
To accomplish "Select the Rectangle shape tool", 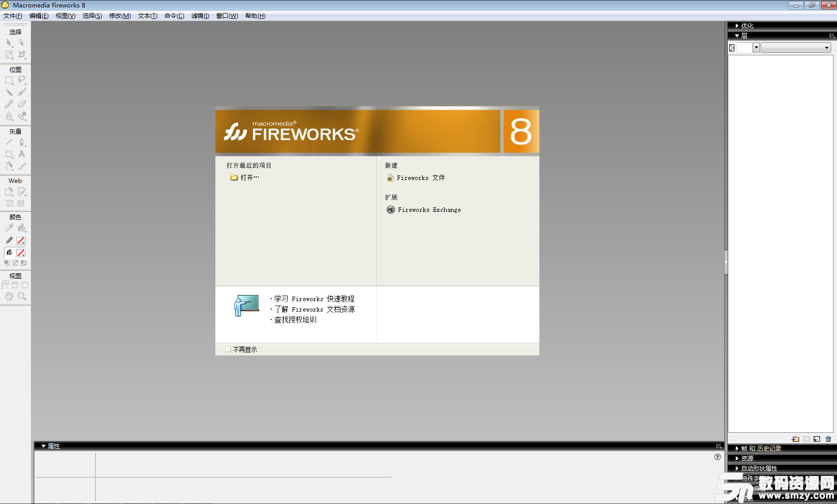I will pos(9,154).
